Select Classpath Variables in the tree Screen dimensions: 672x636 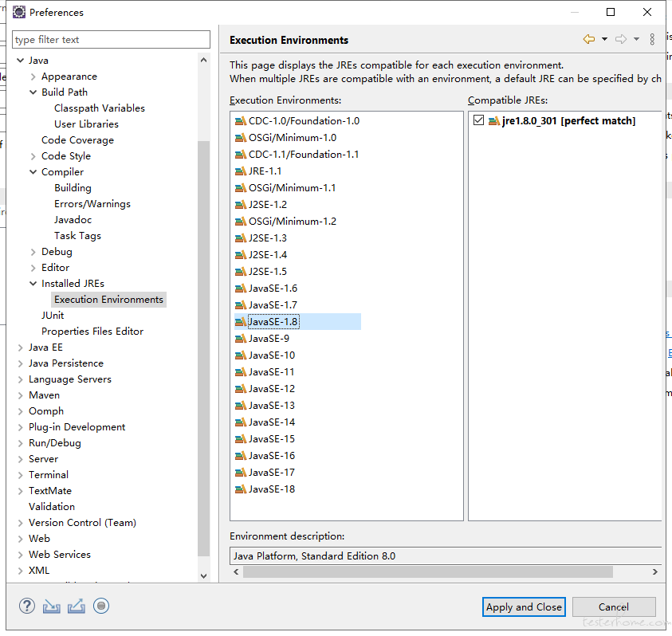point(100,108)
